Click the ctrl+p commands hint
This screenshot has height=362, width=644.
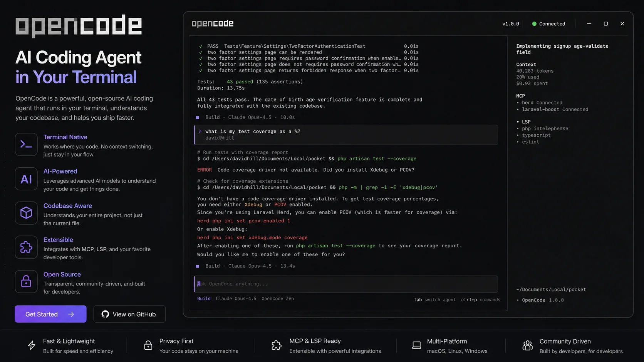(x=481, y=300)
